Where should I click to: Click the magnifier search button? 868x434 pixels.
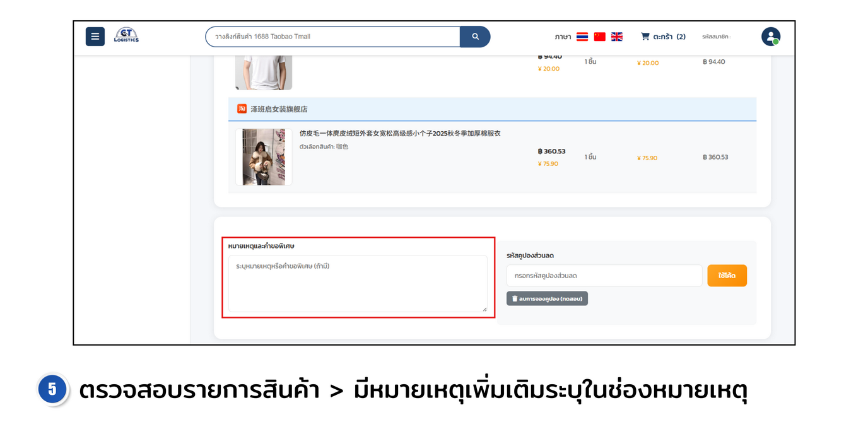tap(475, 37)
